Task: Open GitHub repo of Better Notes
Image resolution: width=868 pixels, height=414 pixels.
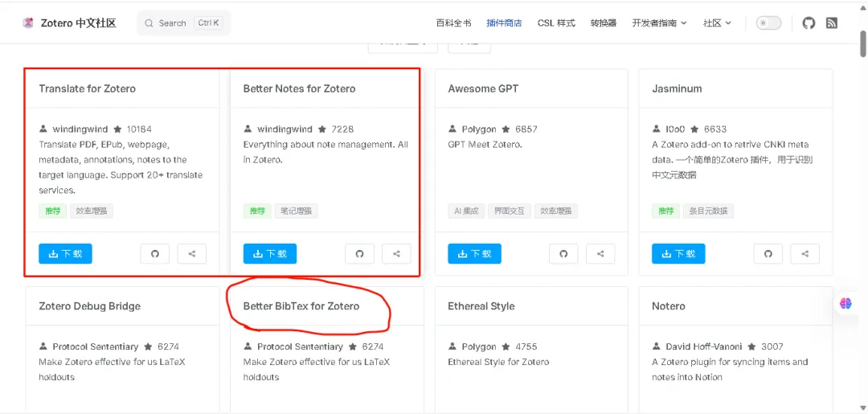Action: point(359,253)
